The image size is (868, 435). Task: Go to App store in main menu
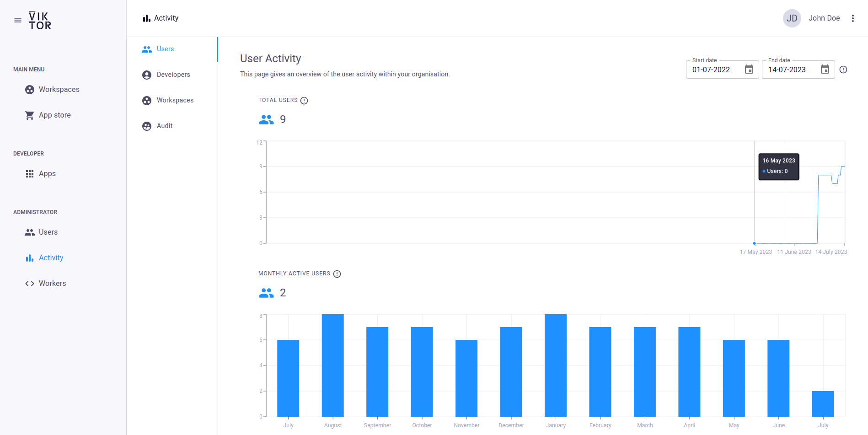pyautogui.click(x=54, y=115)
